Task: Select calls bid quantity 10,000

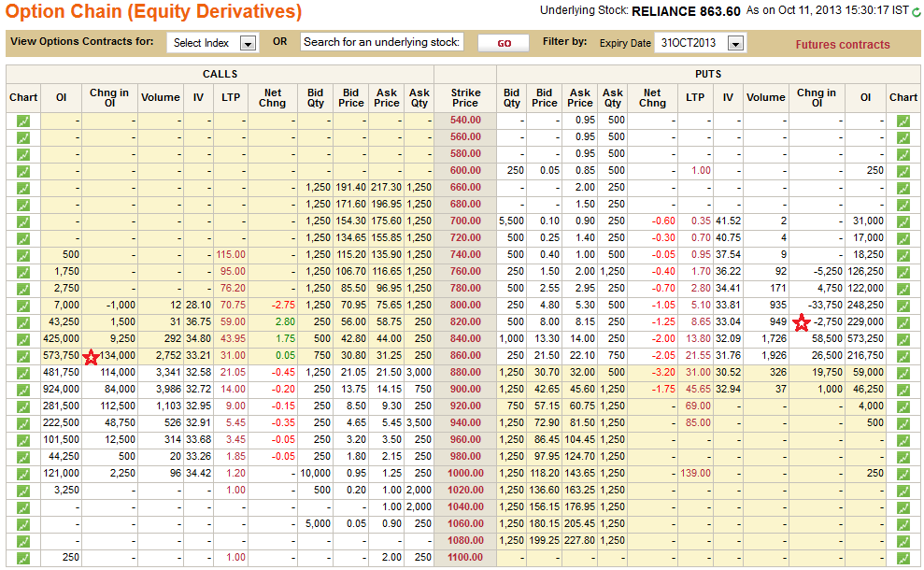Action: tap(315, 474)
